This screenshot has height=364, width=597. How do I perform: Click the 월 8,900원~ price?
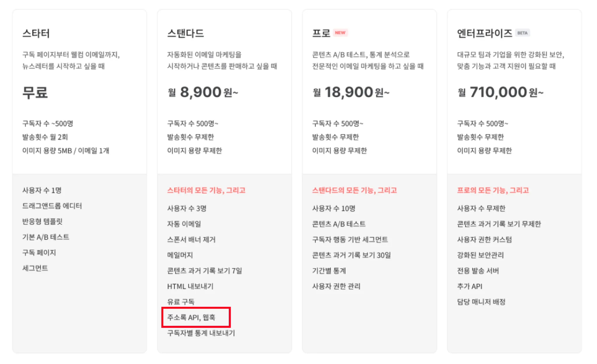[x=203, y=92]
